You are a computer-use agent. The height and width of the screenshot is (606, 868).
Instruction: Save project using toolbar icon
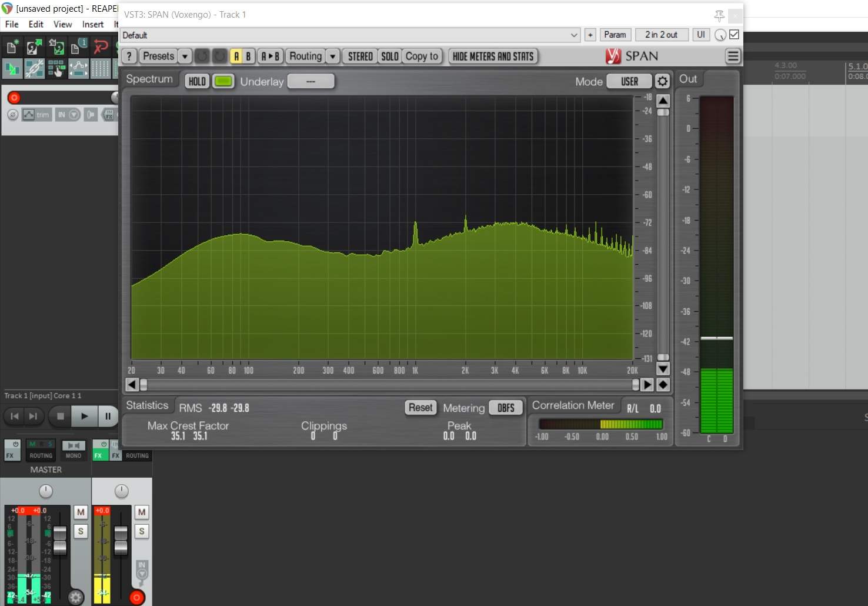[x=56, y=46]
